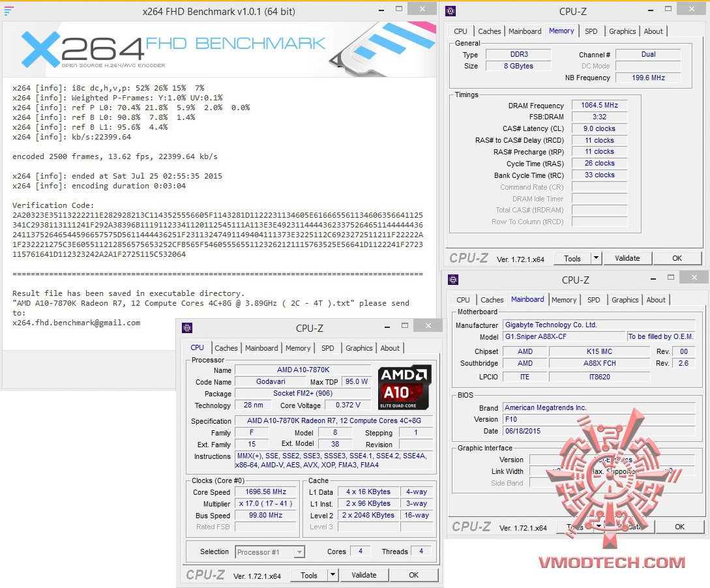Click Validate button in CPU window
Viewport: 710px width, 588px height.
point(364,575)
